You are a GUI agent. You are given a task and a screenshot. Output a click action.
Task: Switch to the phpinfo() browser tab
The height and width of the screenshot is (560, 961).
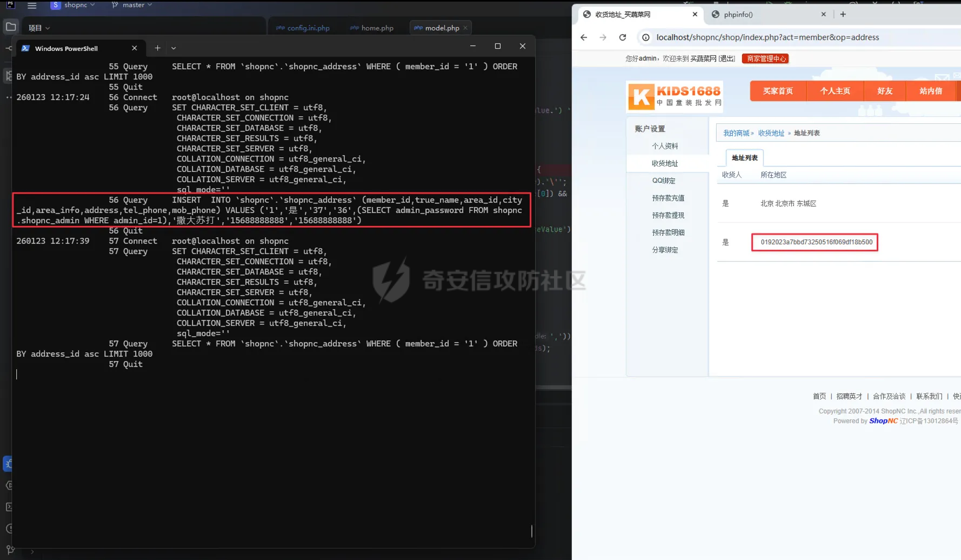(738, 15)
